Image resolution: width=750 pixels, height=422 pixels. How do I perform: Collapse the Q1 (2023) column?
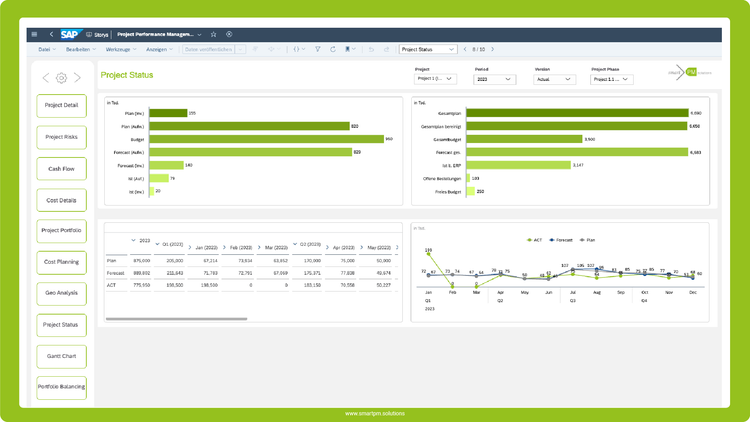pos(157,244)
